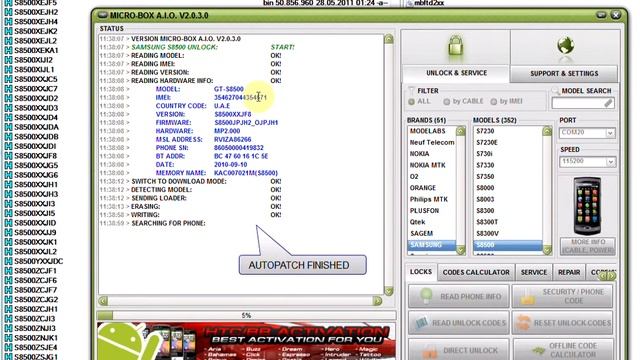
Task: Click status log scroll-up arrow
Action: point(389,39)
